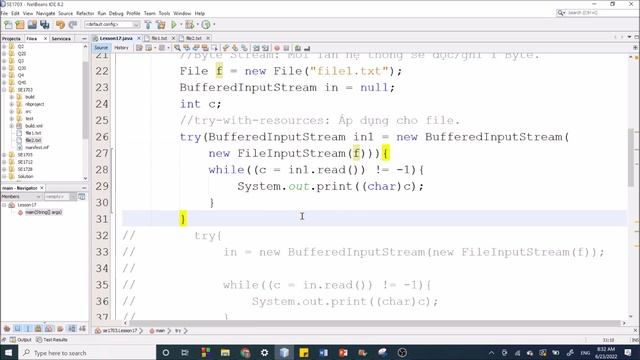This screenshot has width=640, height=360.
Task: Click the Start Macro Recording red icon
Action: (277, 48)
